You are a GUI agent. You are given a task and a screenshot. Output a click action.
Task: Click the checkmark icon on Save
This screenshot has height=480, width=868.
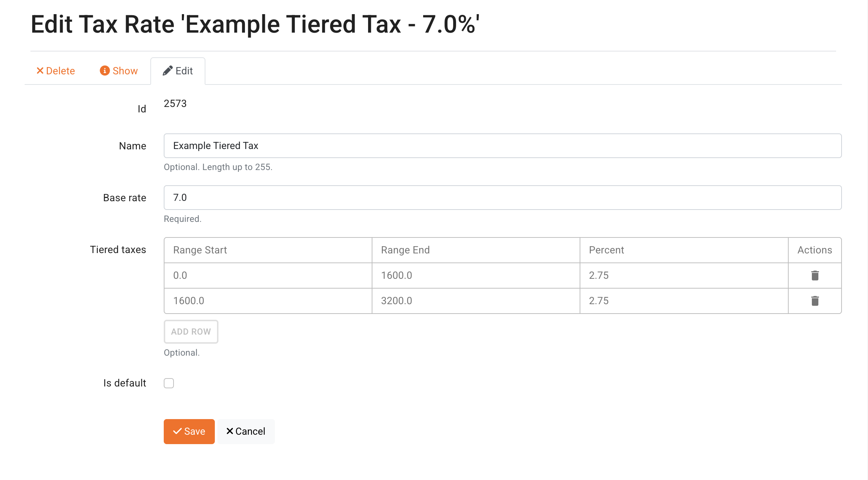pyautogui.click(x=177, y=431)
